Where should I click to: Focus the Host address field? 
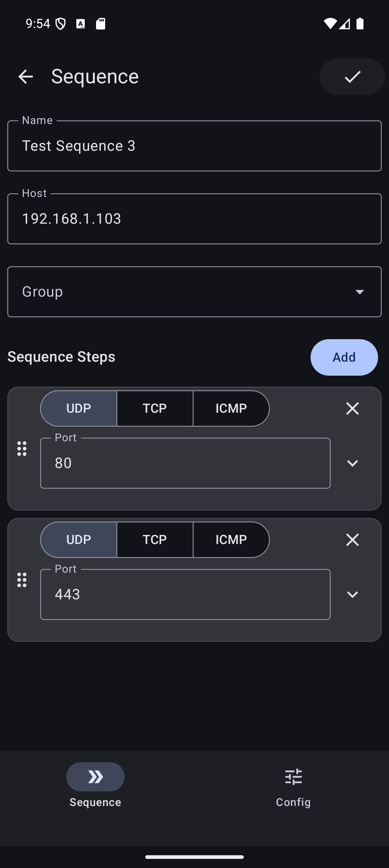click(x=194, y=219)
